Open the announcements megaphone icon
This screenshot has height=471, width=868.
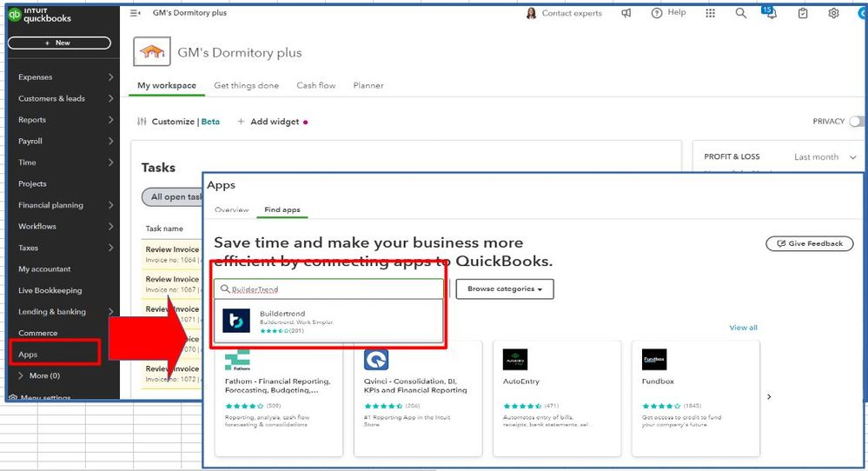pos(626,13)
